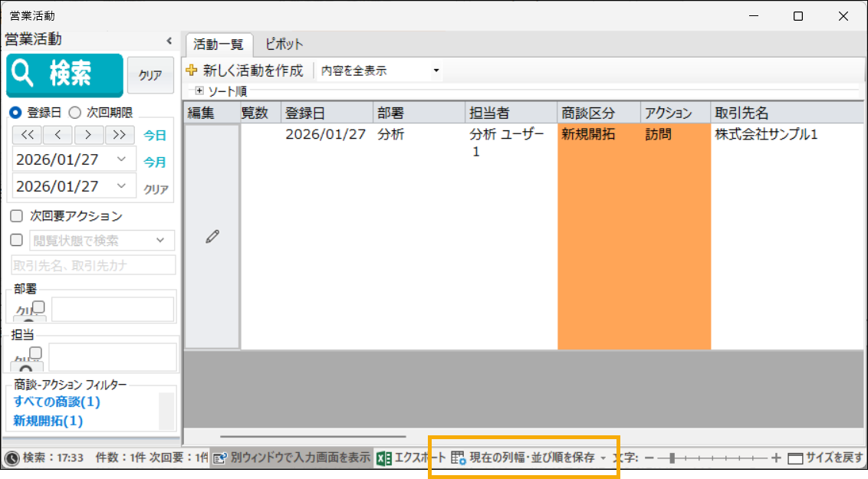868x479 pixels.
Task: Click the クリア button beside 検索
Action: pyautogui.click(x=150, y=75)
